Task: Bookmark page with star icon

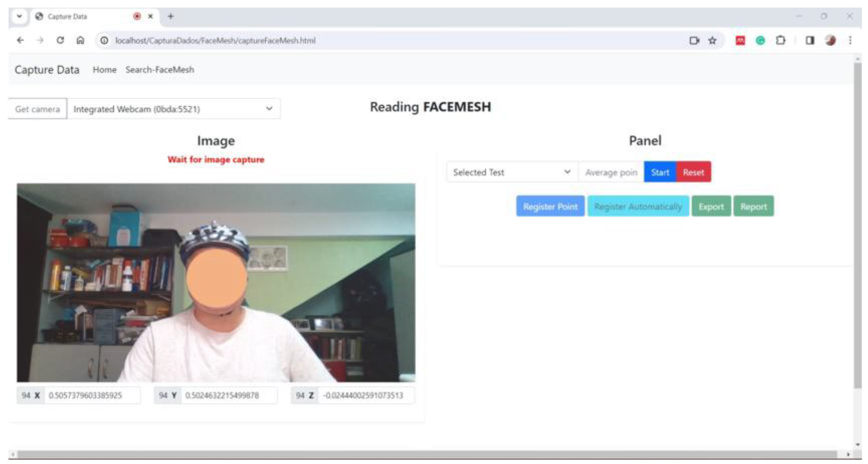Action: coord(712,40)
